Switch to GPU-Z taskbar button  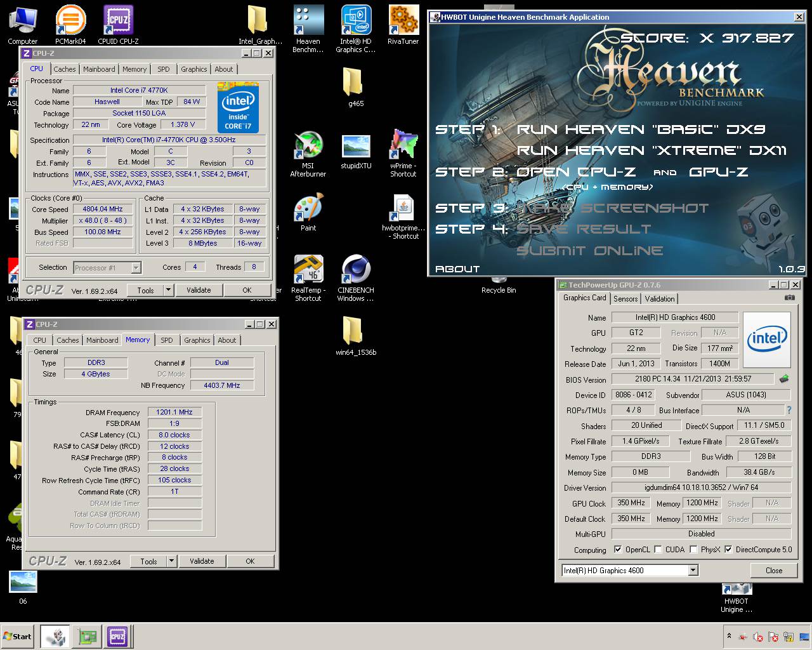[x=87, y=636]
